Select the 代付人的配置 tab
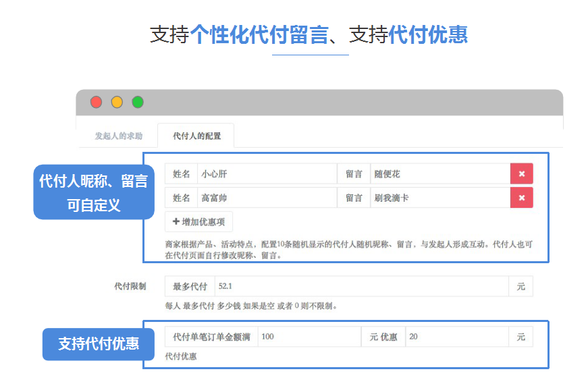Screen dimensions: 588x382 196,136
